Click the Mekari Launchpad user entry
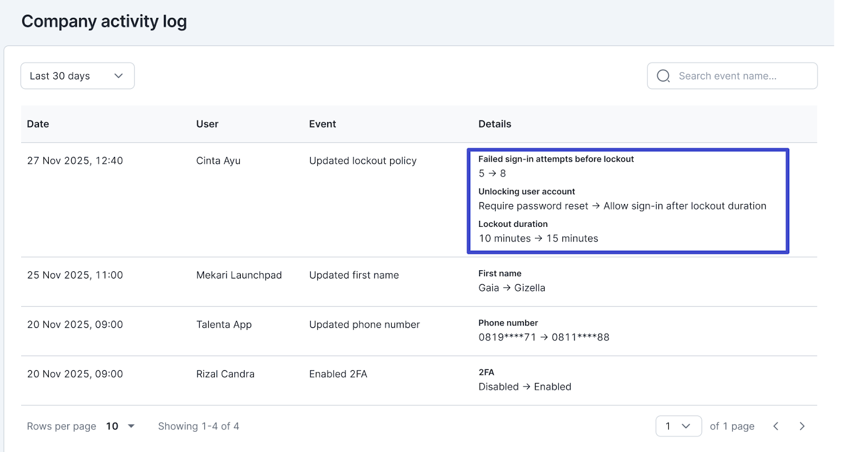The width and height of the screenshot is (868, 452). [239, 276]
